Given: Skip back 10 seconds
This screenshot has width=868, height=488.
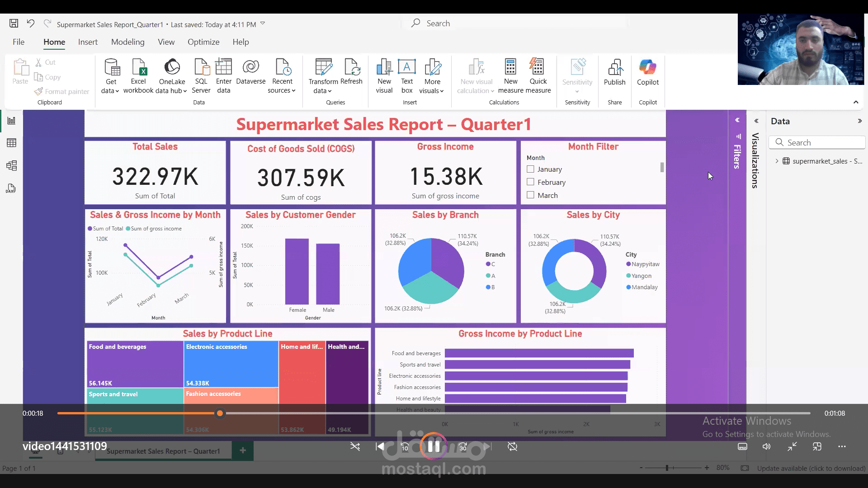Looking at the screenshot, I should [x=405, y=447].
